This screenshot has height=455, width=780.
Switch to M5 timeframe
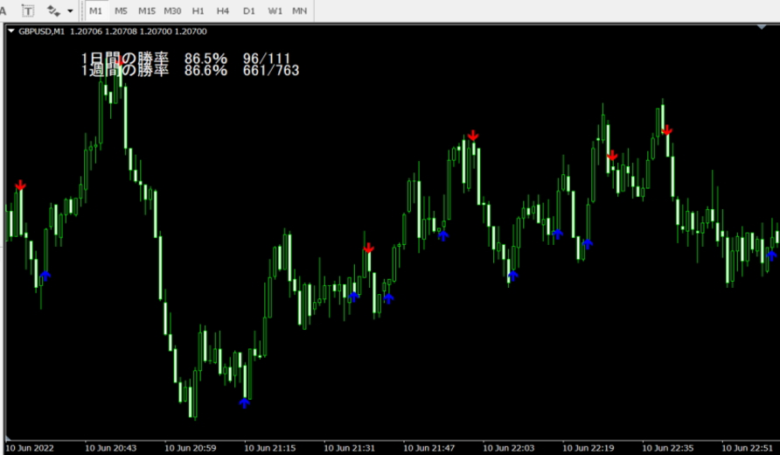(121, 10)
